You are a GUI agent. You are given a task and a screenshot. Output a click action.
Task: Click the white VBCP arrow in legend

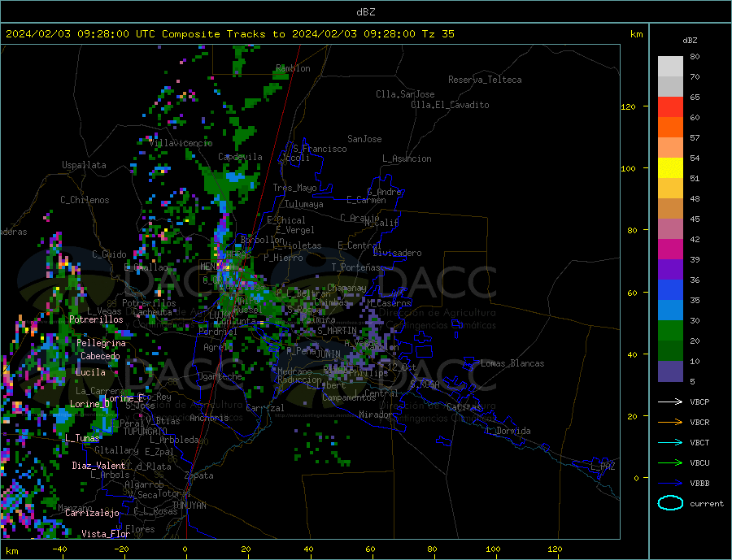670,402
